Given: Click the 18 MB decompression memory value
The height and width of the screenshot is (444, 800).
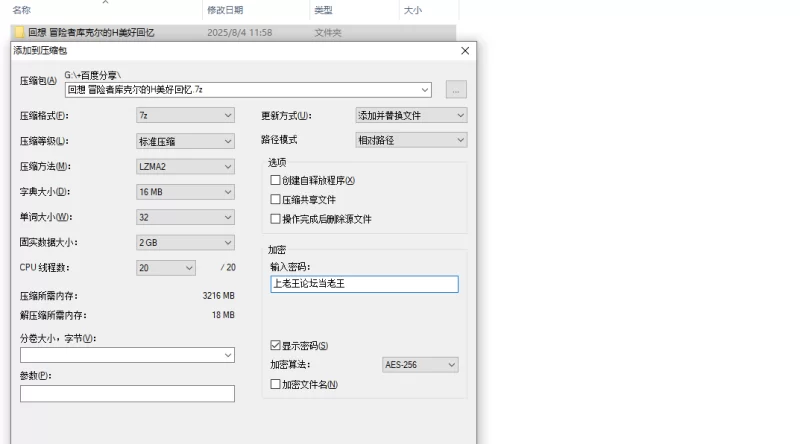Looking at the screenshot, I should click(223, 315).
